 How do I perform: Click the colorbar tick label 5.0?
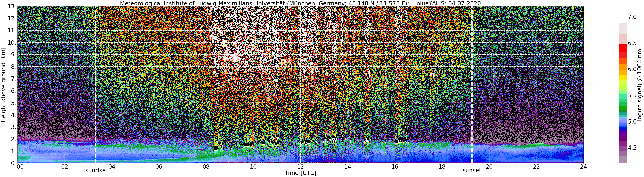point(632,121)
